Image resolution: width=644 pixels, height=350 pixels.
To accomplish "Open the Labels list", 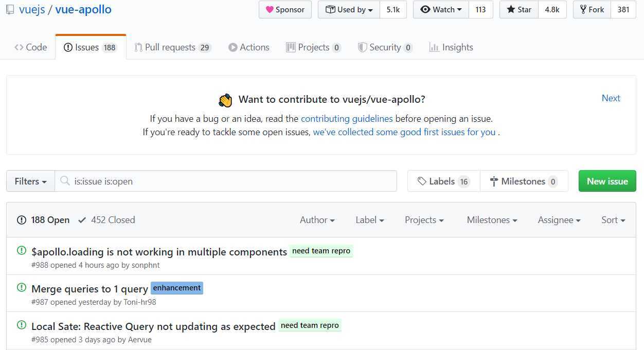I will [444, 181].
